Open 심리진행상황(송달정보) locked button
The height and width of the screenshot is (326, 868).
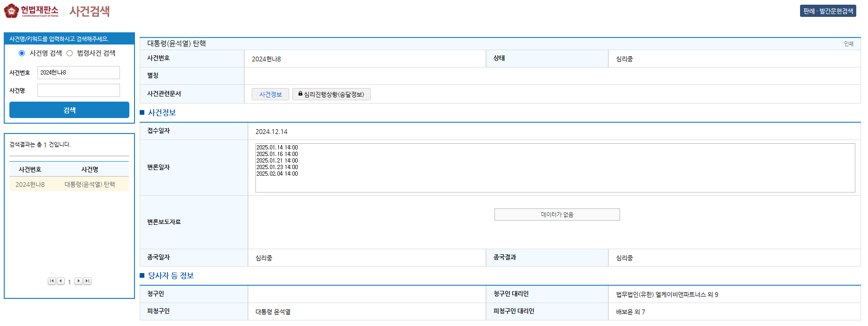point(331,94)
